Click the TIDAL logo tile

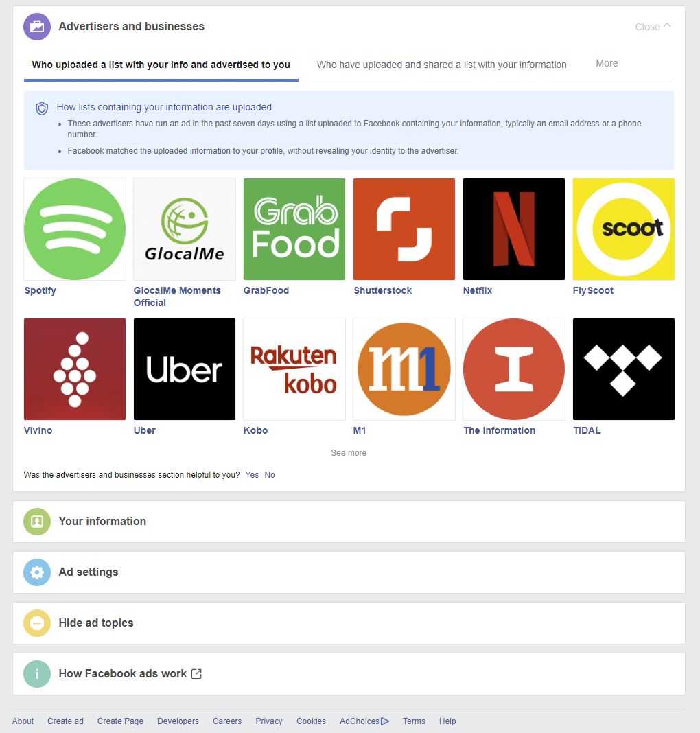(624, 369)
